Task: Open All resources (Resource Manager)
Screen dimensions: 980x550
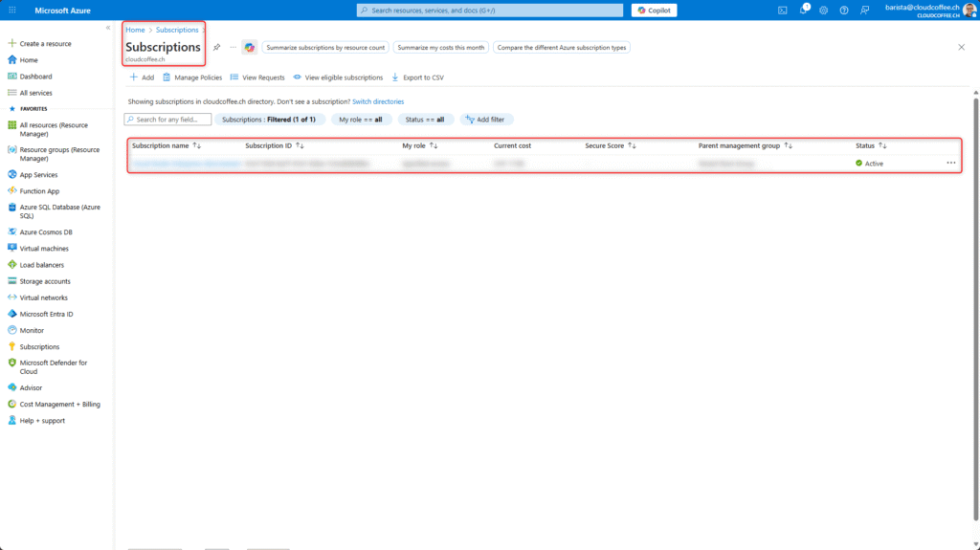Action: [x=49, y=129]
